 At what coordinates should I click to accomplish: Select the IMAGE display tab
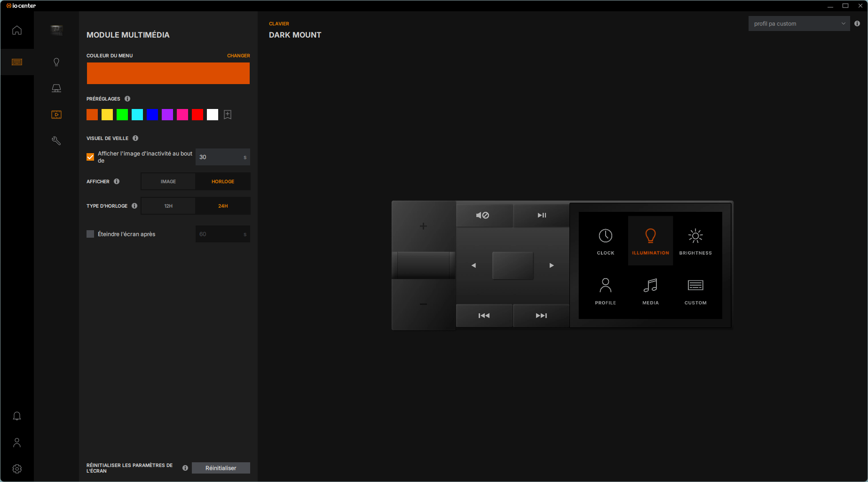168,181
